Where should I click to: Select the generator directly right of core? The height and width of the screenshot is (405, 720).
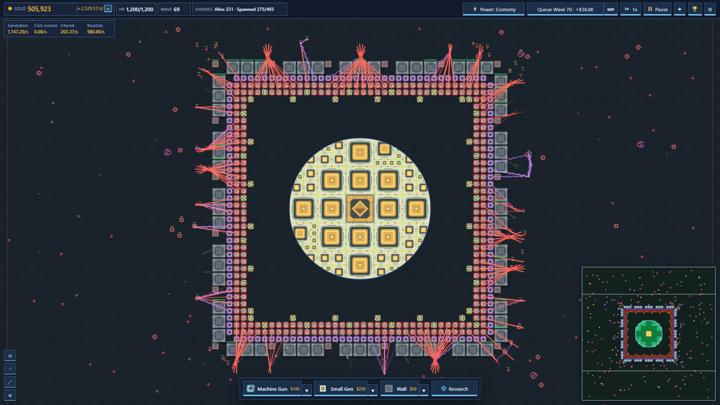pos(388,209)
